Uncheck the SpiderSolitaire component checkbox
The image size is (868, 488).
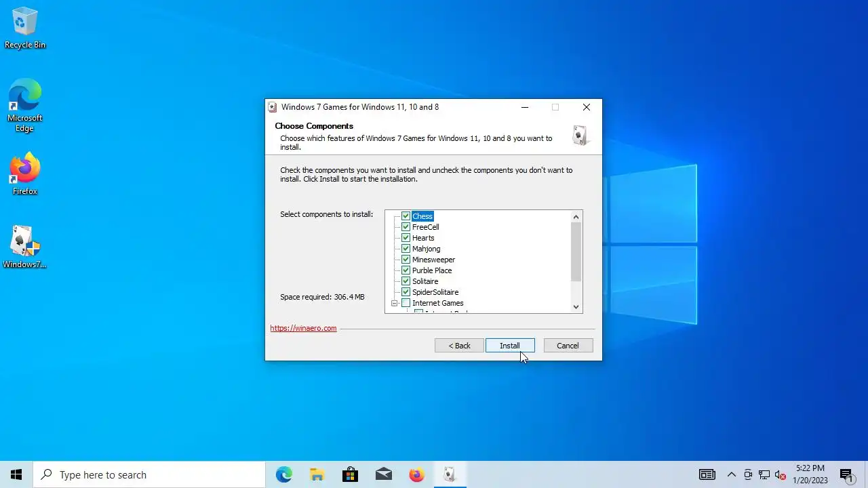pos(406,292)
